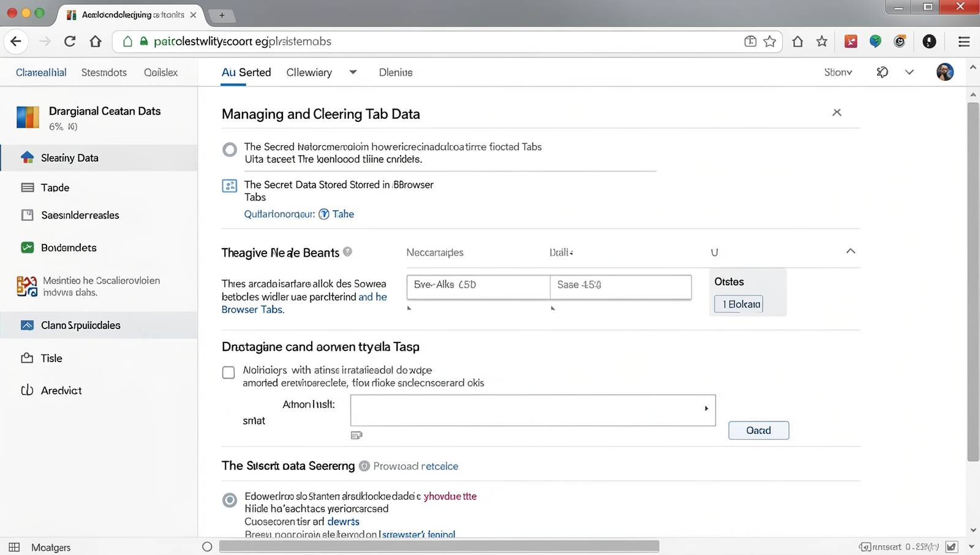Follow the Tahe link
Image resolution: width=980 pixels, height=555 pixels.
click(343, 214)
